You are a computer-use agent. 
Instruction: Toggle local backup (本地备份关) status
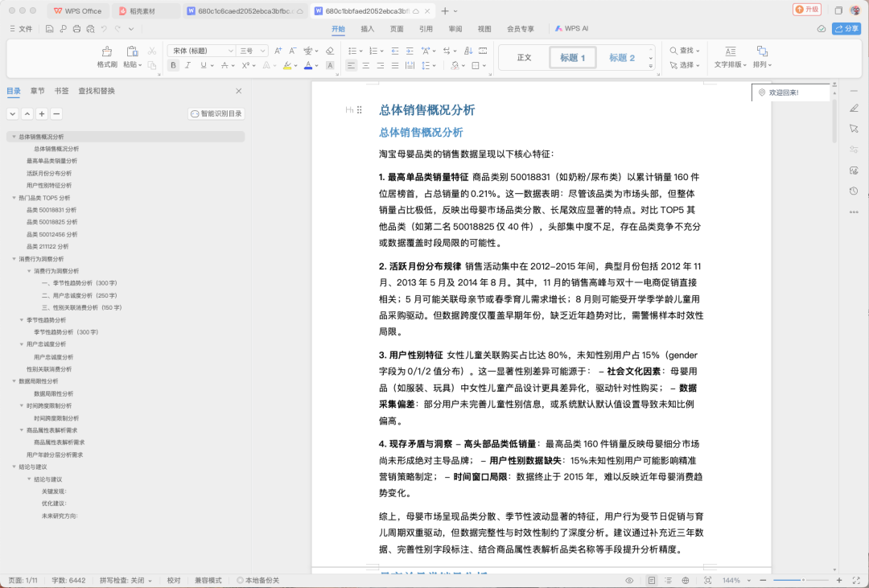pyautogui.click(x=257, y=580)
